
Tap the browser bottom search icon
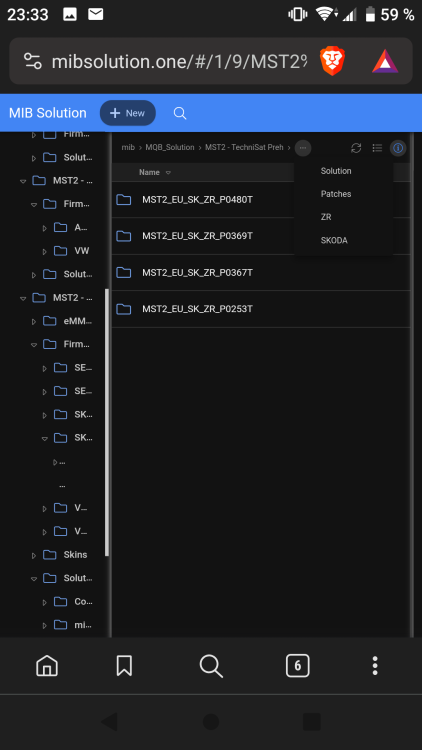coord(211,665)
